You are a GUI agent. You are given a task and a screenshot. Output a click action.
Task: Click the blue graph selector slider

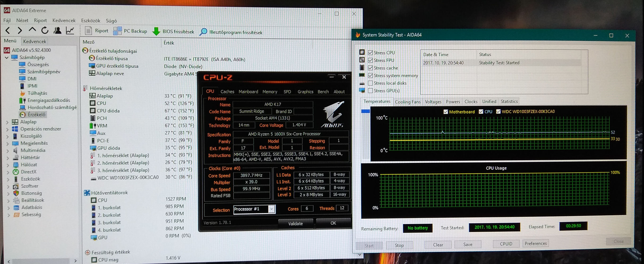pyautogui.click(x=365, y=111)
